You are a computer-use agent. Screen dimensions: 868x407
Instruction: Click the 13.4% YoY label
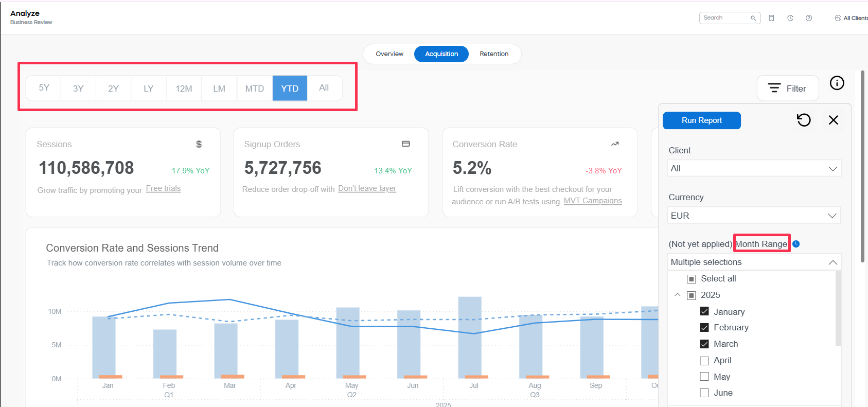click(x=393, y=171)
